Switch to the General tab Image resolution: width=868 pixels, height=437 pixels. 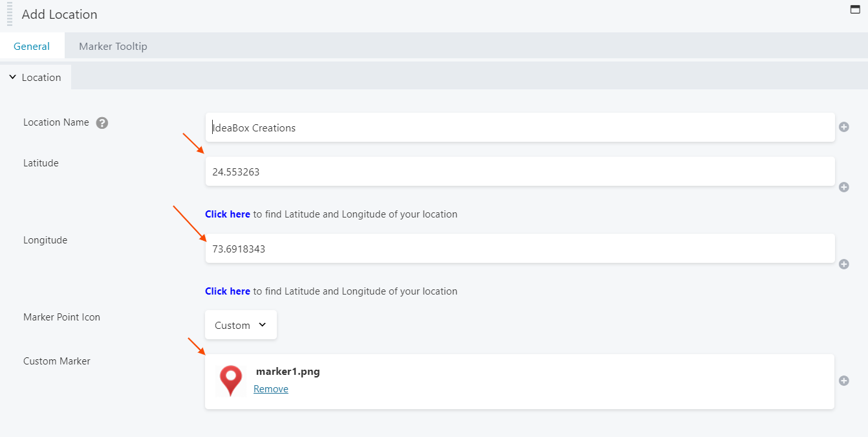pyautogui.click(x=32, y=46)
